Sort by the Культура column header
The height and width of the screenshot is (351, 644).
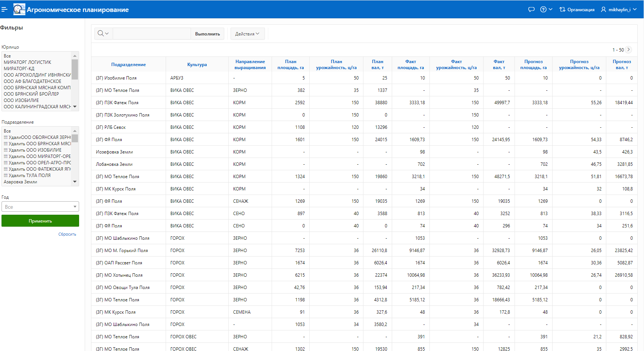(x=197, y=65)
